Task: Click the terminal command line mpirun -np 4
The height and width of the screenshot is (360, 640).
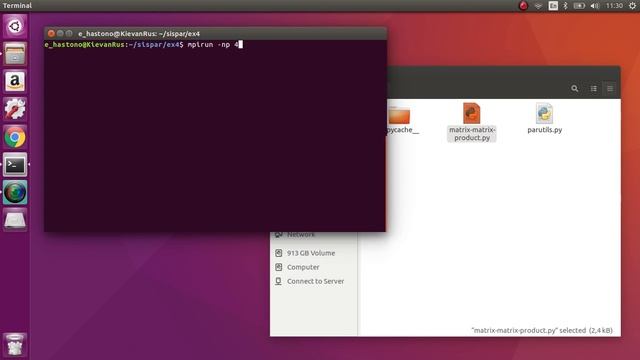Action: 213,44
